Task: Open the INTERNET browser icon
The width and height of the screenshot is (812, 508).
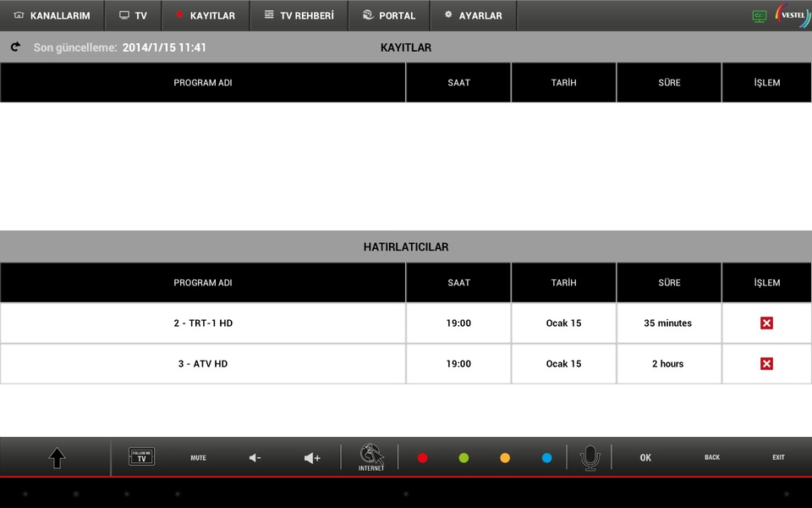Action: coord(371,457)
